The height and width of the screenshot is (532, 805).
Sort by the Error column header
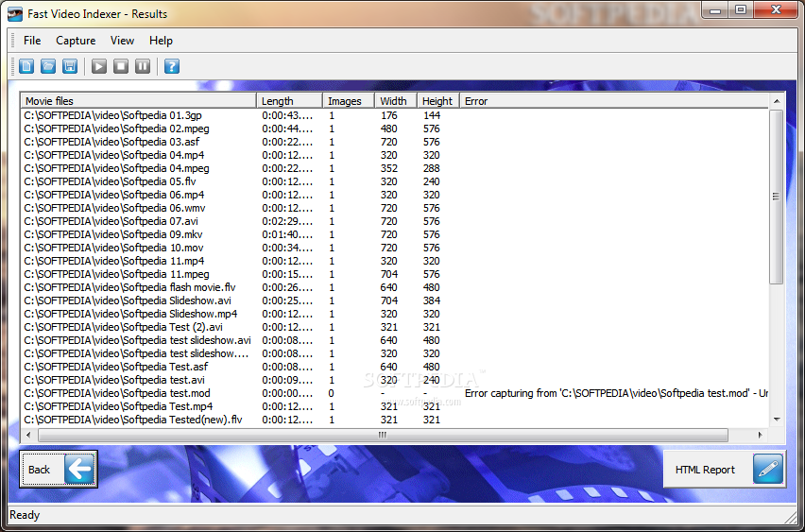(614, 101)
